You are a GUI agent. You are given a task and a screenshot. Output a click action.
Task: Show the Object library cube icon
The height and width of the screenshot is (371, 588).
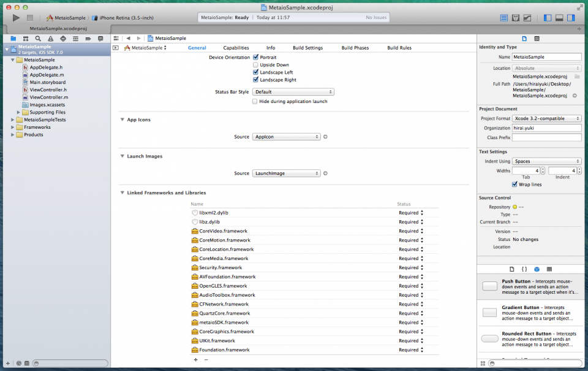click(x=537, y=269)
